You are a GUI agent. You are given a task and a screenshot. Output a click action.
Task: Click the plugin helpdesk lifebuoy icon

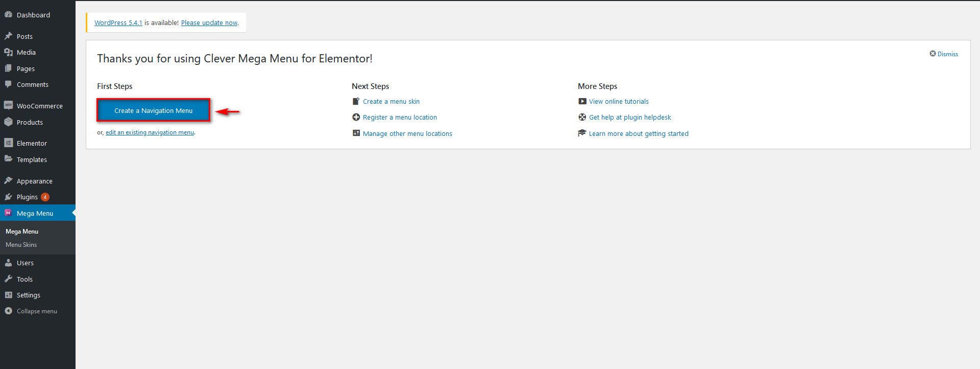[582, 117]
